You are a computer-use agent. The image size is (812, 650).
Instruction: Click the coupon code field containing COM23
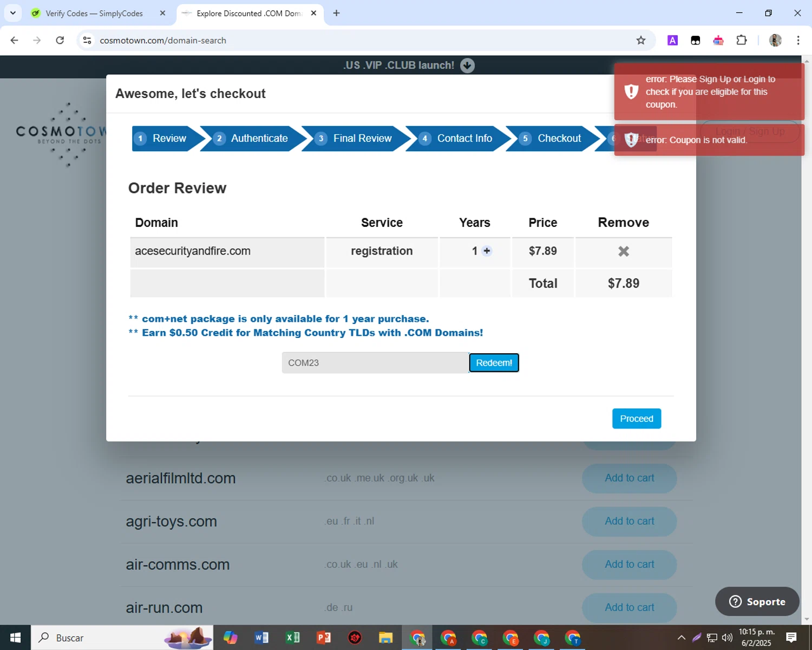click(x=375, y=363)
